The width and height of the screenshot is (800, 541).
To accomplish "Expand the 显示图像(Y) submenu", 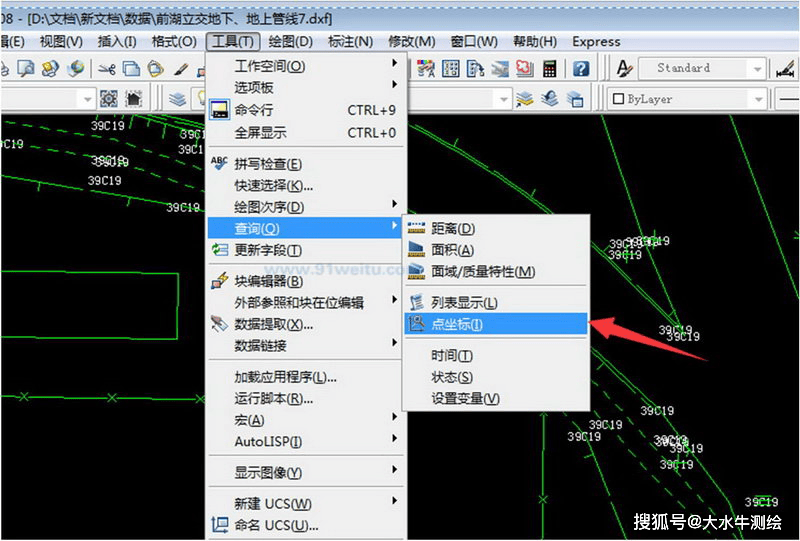I will click(306, 473).
